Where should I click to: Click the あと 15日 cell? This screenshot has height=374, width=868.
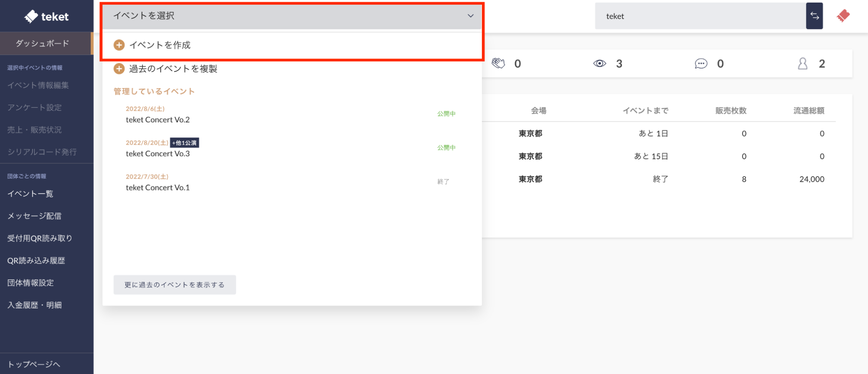click(651, 156)
